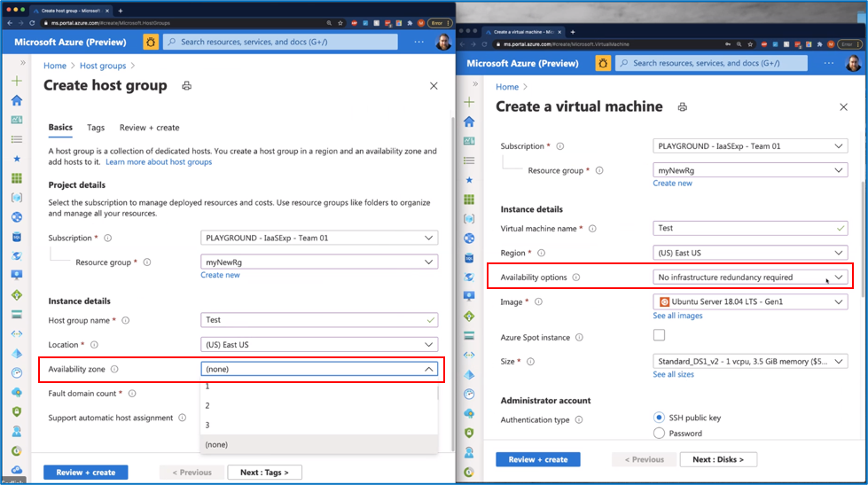
Task: Choose (none) in Availability zone list
Action: click(319, 444)
